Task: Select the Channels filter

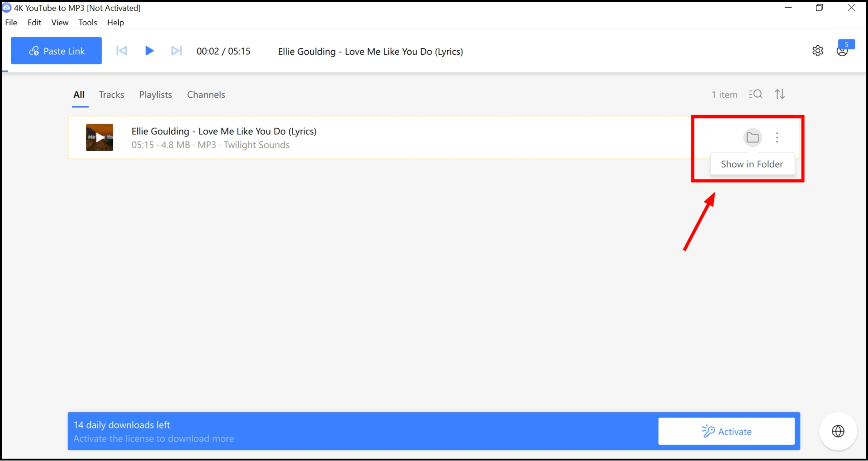Action: 206,94
